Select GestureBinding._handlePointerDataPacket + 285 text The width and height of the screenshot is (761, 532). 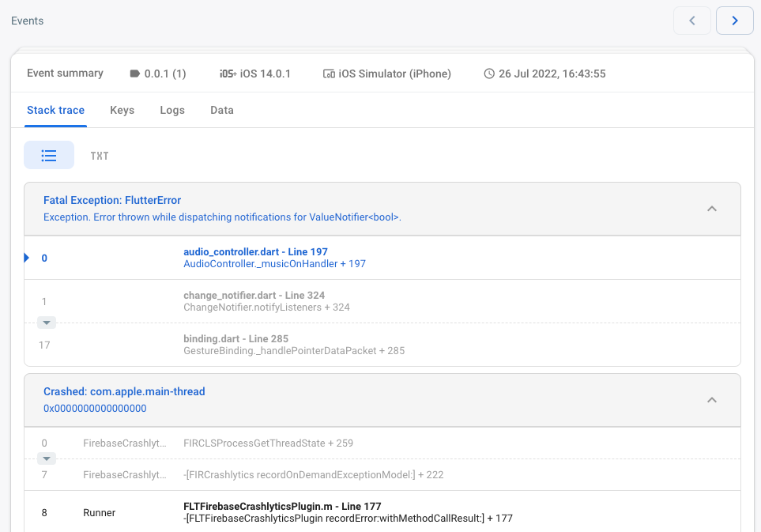[x=294, y=351]
